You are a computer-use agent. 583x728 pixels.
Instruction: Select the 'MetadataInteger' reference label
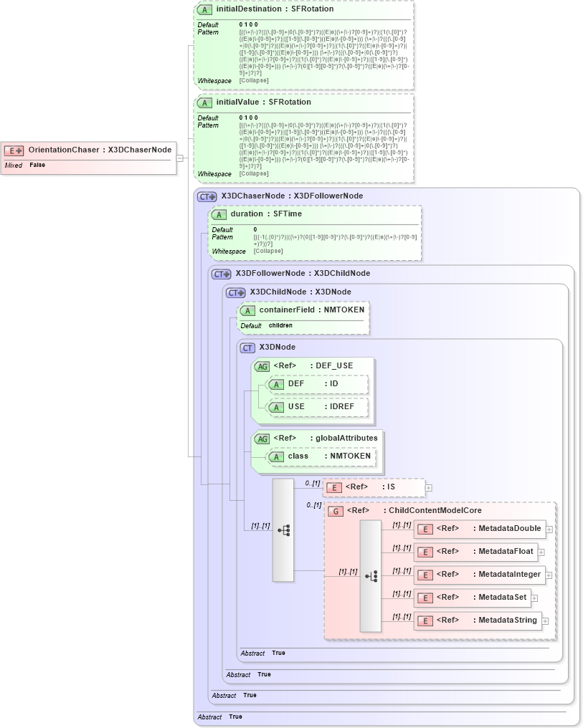tap(510, 575)
